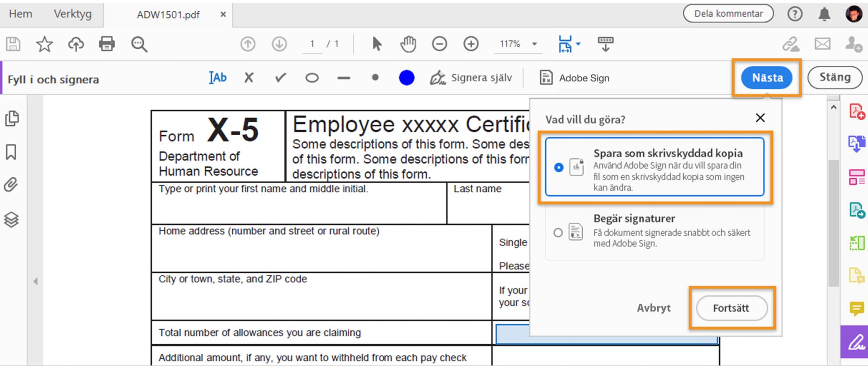The height and width of the screenshot is (369, 868).
Task: Activate the Hand pan tool
Action: click(408, 44)
